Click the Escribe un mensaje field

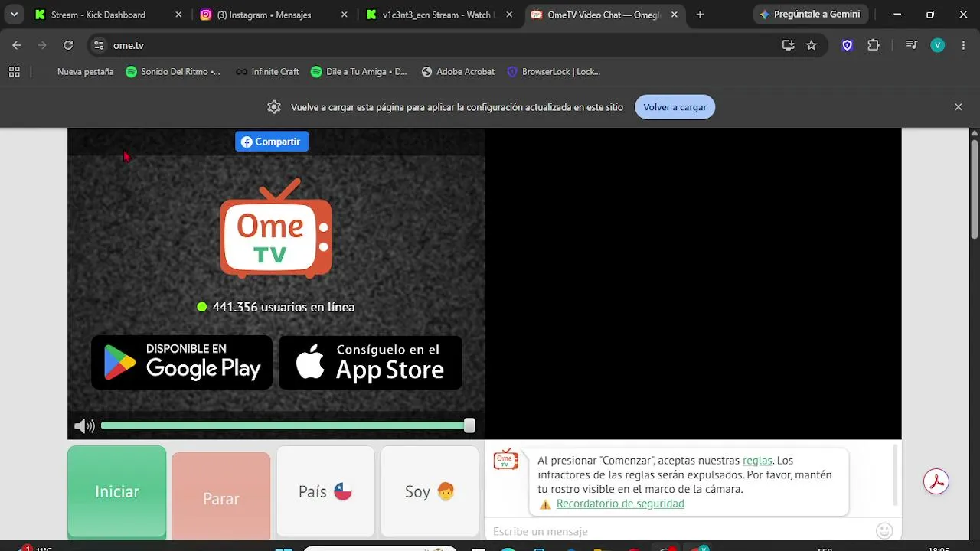coord(681,531)
